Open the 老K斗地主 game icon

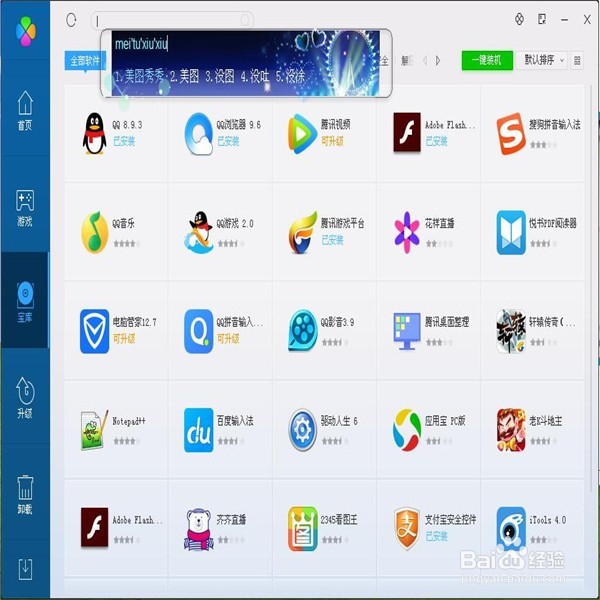coord(511,430)
